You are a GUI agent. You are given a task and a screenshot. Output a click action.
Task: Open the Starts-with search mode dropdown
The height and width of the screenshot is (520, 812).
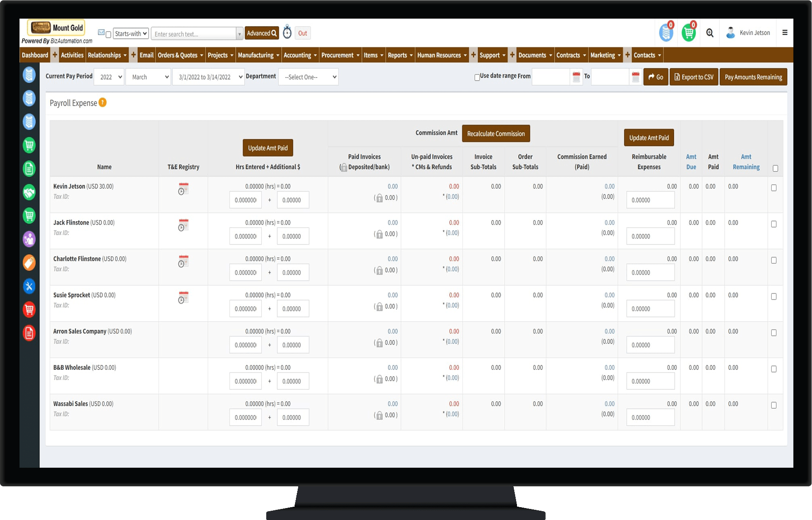(131, 34)
